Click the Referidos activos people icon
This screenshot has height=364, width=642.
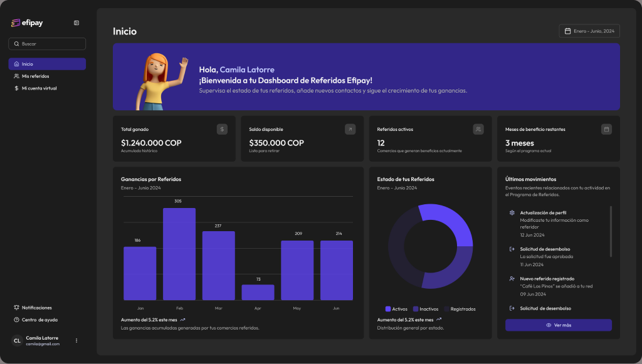pyautogui.click(x=478, y=129)
